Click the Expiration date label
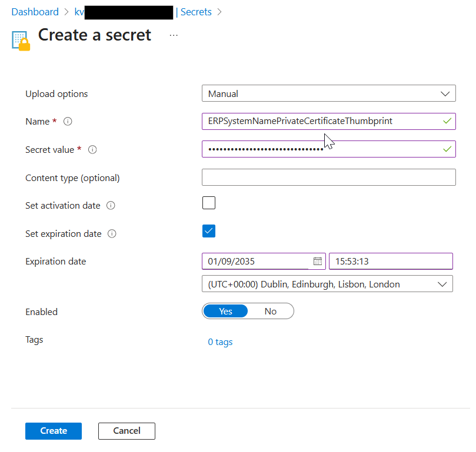The width and height of the screenshot is (476, 452). (56, 262)
